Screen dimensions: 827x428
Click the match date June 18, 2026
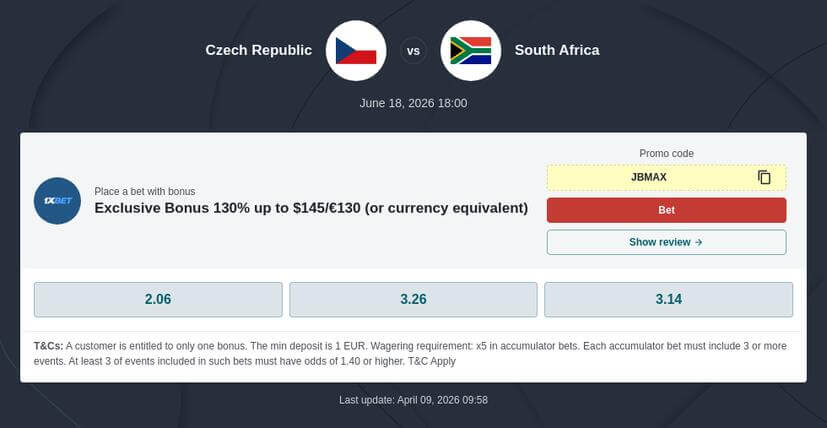[x=413, y=103]
